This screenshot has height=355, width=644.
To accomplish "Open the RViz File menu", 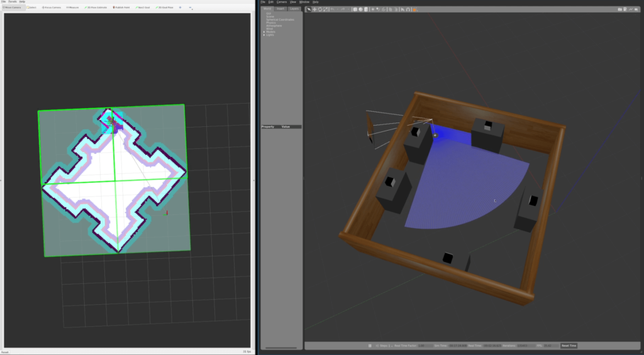I will pos(3,2).
